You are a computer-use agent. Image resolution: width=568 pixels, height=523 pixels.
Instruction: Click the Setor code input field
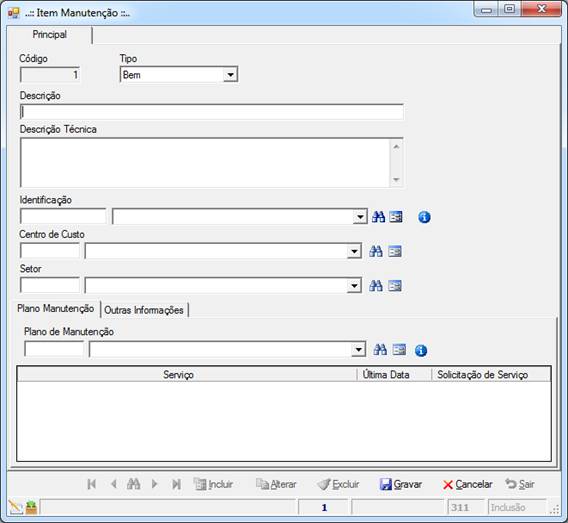[50, 285]
